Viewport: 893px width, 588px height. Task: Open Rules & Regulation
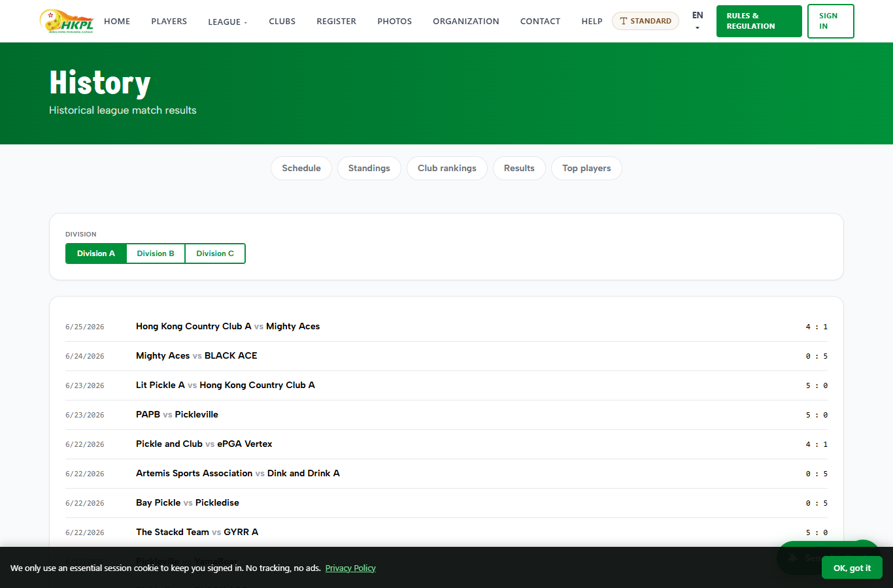[759, 21]
